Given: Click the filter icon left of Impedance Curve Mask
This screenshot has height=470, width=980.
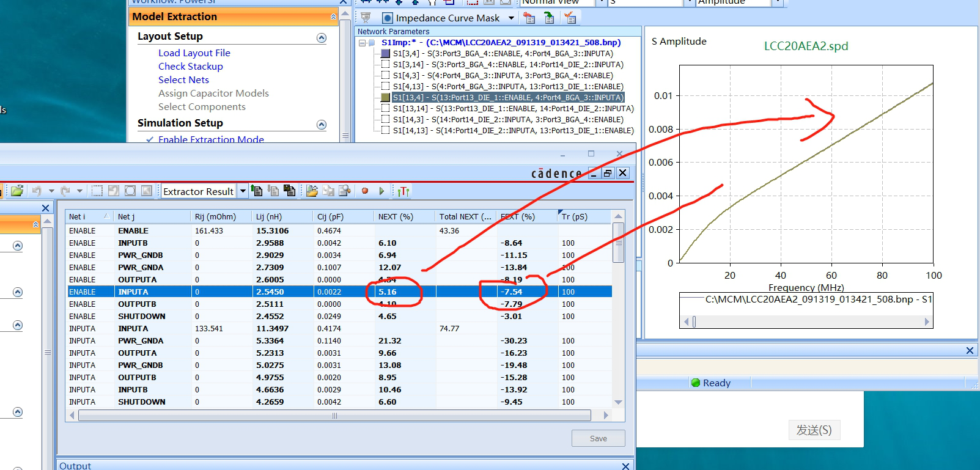Looking at the screenshot, I should coord(366,18).
